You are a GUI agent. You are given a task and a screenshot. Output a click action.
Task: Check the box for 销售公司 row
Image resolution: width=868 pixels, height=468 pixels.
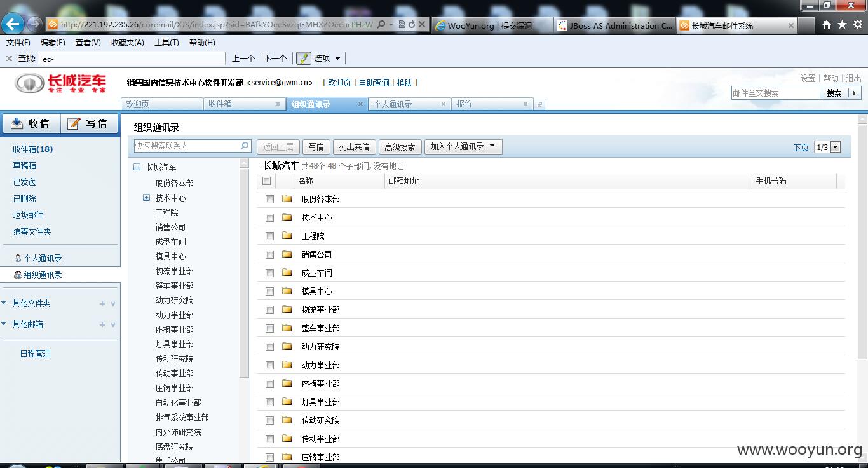coord(269,255)
